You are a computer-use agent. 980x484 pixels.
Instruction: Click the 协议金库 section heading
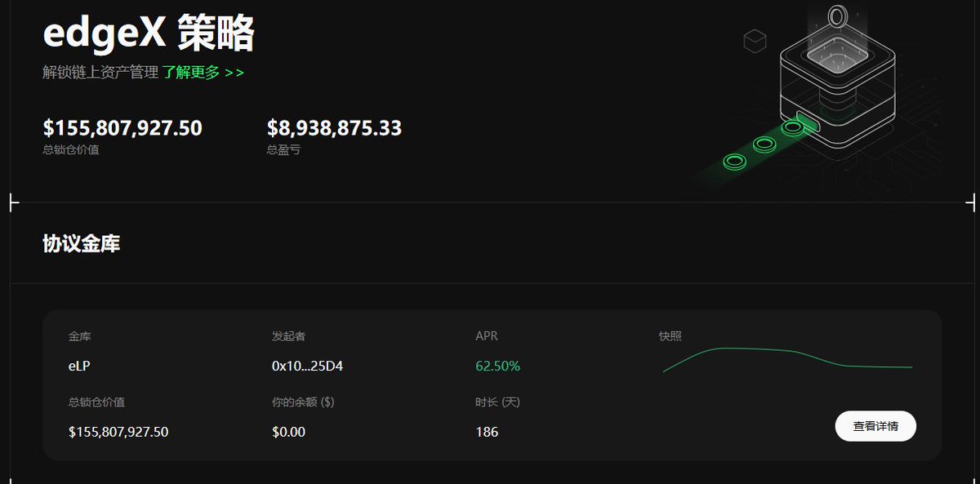(82, 243)
